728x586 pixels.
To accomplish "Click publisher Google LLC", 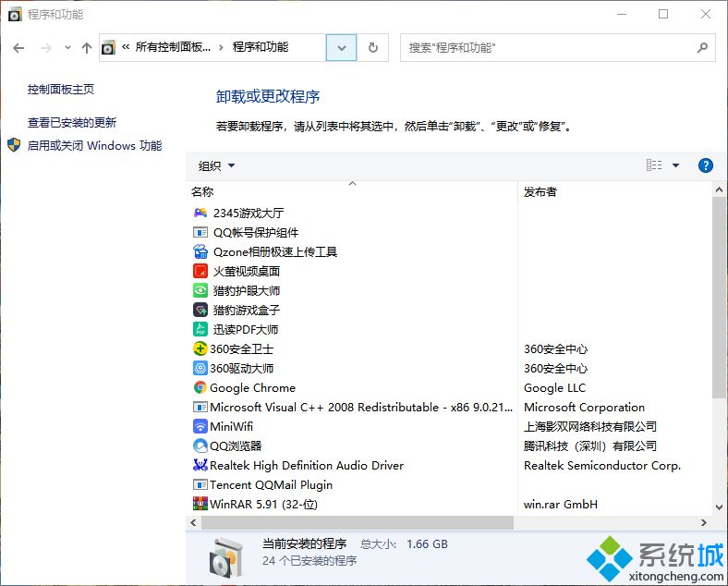I will tap(555, 387).
